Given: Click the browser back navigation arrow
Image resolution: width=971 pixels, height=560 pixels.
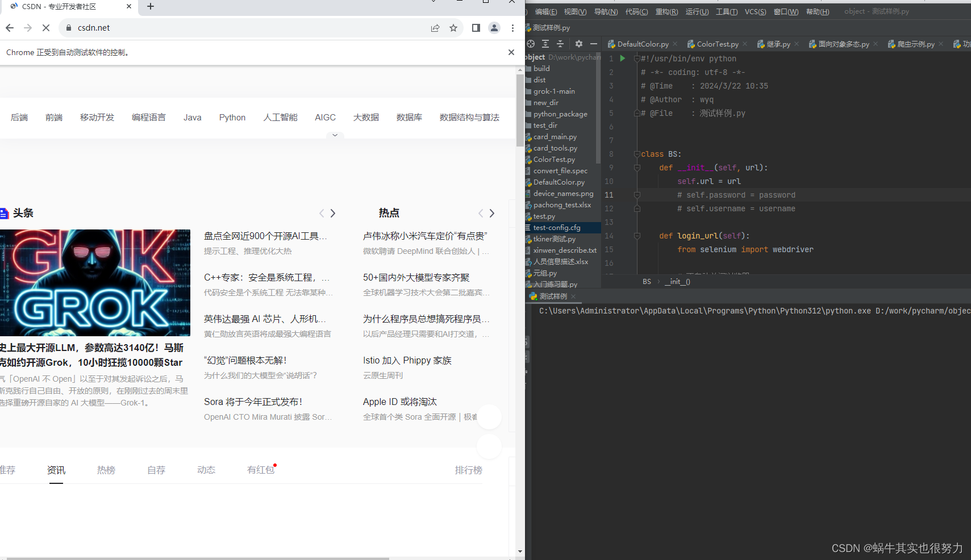Looking at the screenshot, I should pos(10,27).
